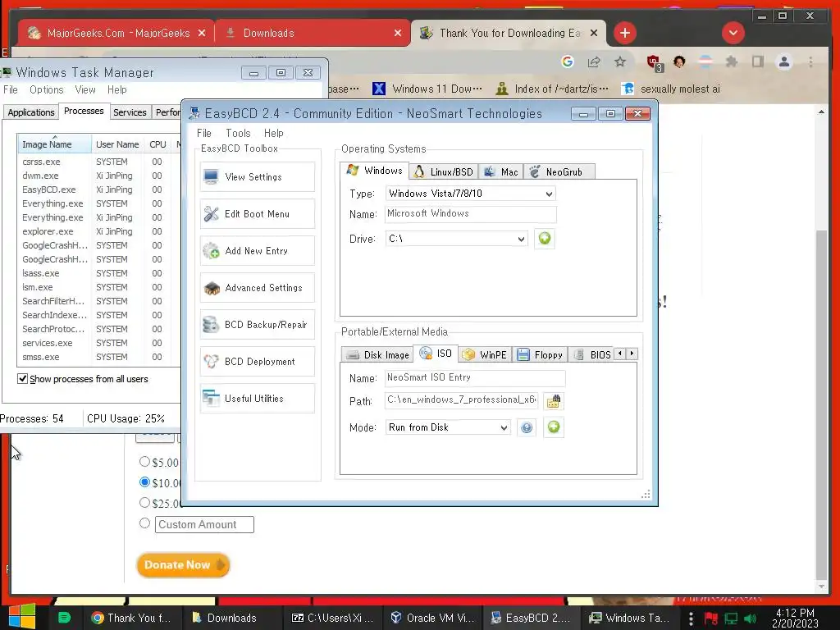
Task: Open Advanced Settings in EasyBCD
Action: click(257, 288)
